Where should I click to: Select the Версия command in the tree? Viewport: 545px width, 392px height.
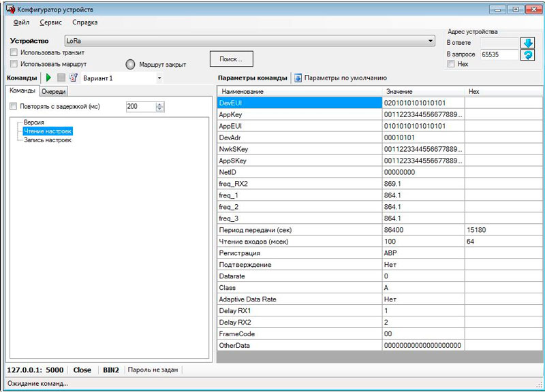click(33, 122)
